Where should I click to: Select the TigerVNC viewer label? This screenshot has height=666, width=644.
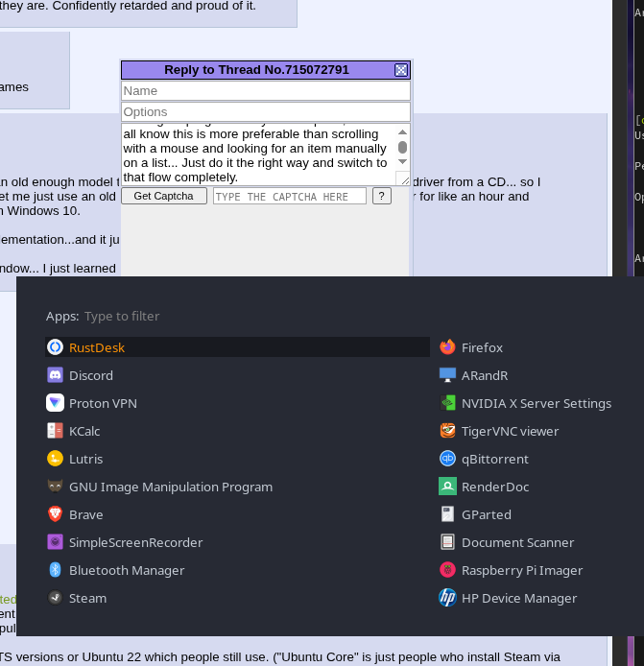pyautogui.click(x=511, y=431)
